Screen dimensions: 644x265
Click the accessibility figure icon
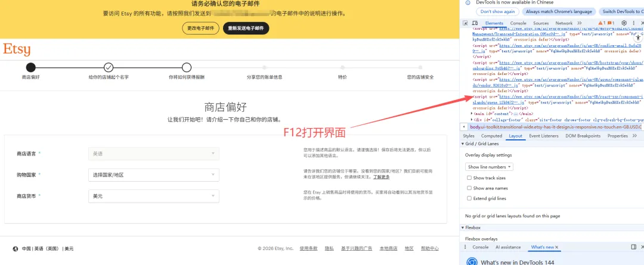coord(637,36)
